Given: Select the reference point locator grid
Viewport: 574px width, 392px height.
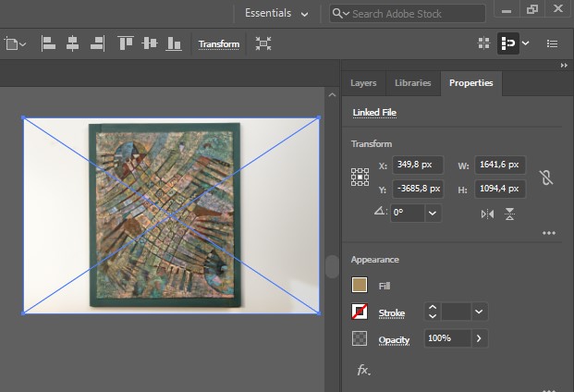Looking at the screenshot, I should pyautogui.click(x=360, y=178).
